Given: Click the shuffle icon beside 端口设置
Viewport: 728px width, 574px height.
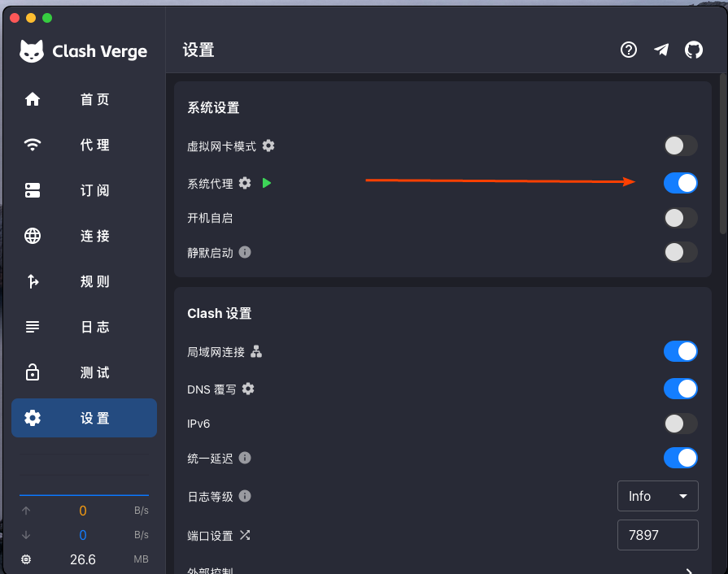Looking at the screenshot, I should pyautogui.click(x=245, y=535).
